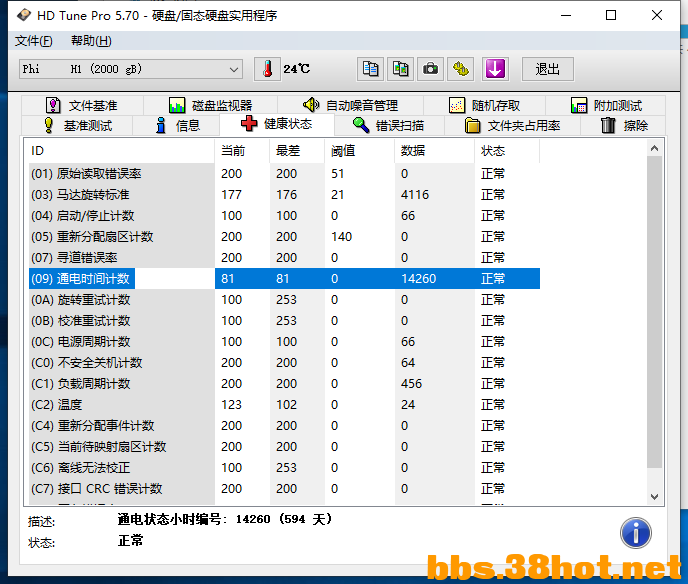The width and height of the screenshot is (688, 584).
Task: Open the 文件(F) menu
Action: pyautogui.click(x=33, y=41)
